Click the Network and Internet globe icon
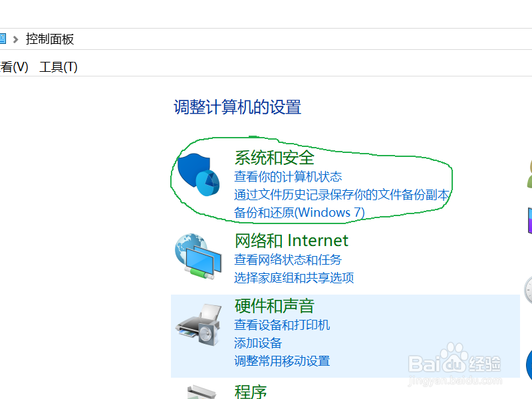The width and height of the screenshot is (532, 399). [198, 257]
